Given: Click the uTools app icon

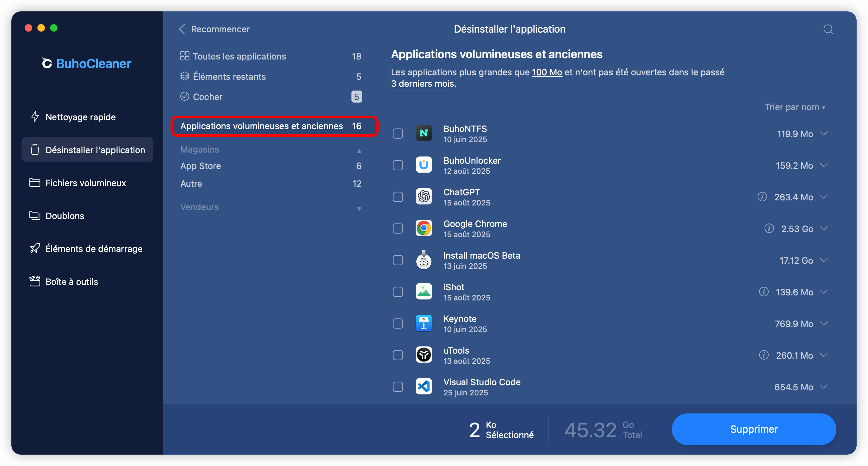Looking at the screenshot, I should [x=424, y=355].
